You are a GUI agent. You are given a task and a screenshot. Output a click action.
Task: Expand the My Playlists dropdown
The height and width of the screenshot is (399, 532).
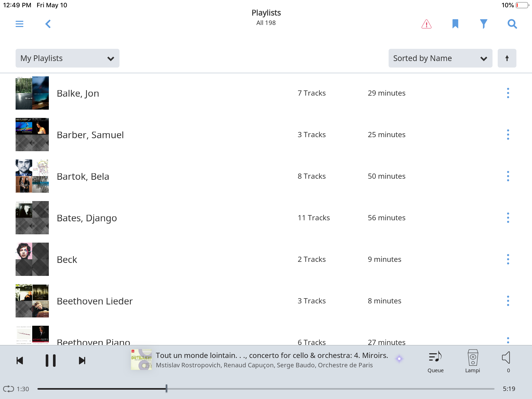(68, 58)
